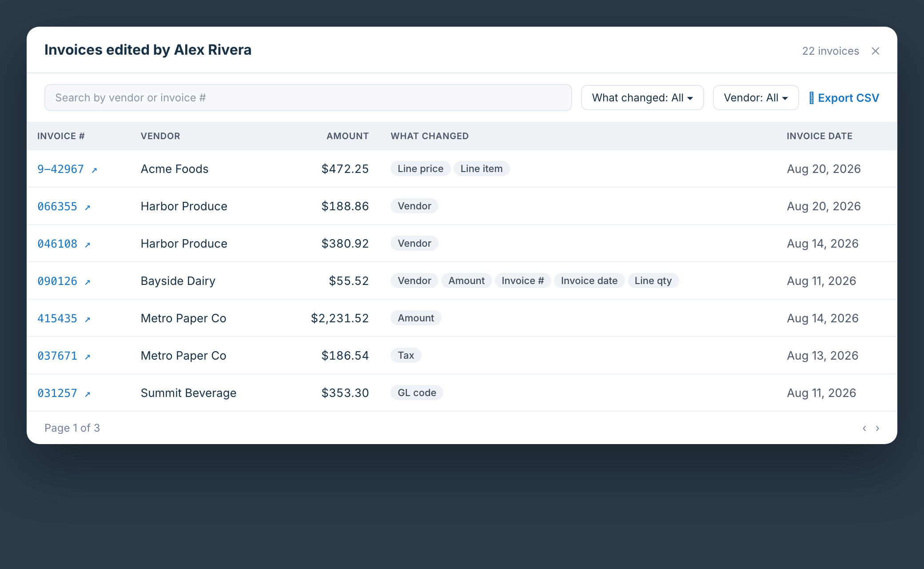Focus the Search by vendor or invoice # field

(x=308, y=98)
